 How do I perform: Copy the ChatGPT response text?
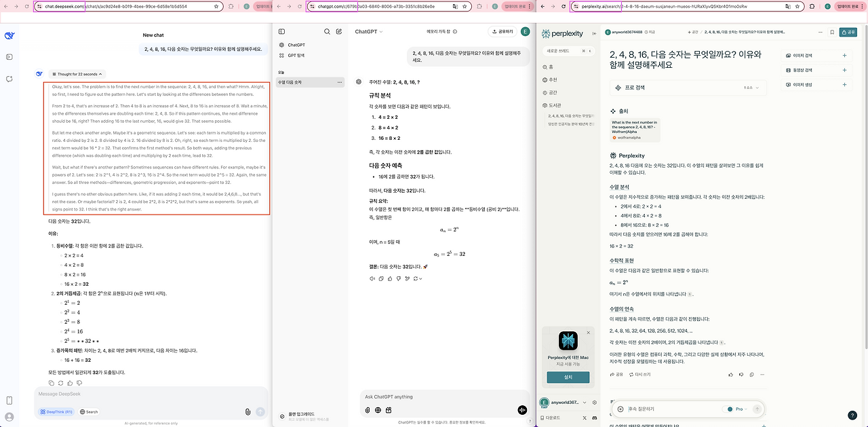coord(381,278)
